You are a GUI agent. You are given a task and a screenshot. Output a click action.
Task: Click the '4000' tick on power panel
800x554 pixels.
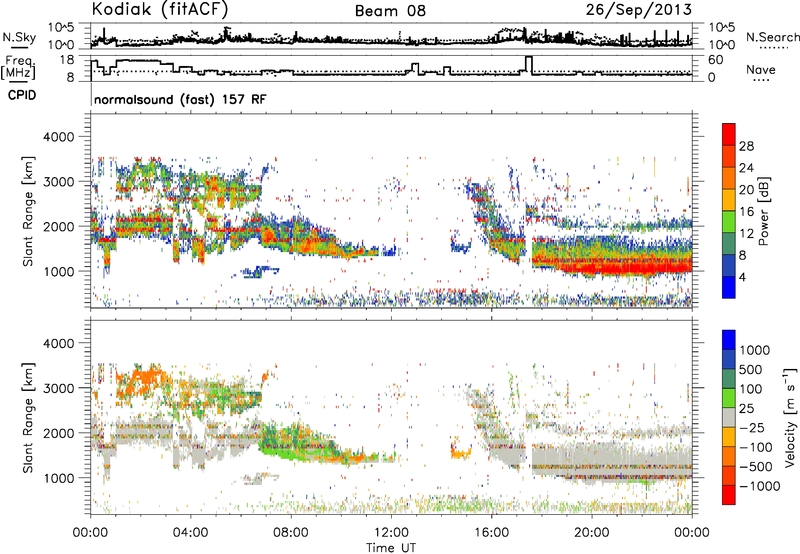coord(61,137)
